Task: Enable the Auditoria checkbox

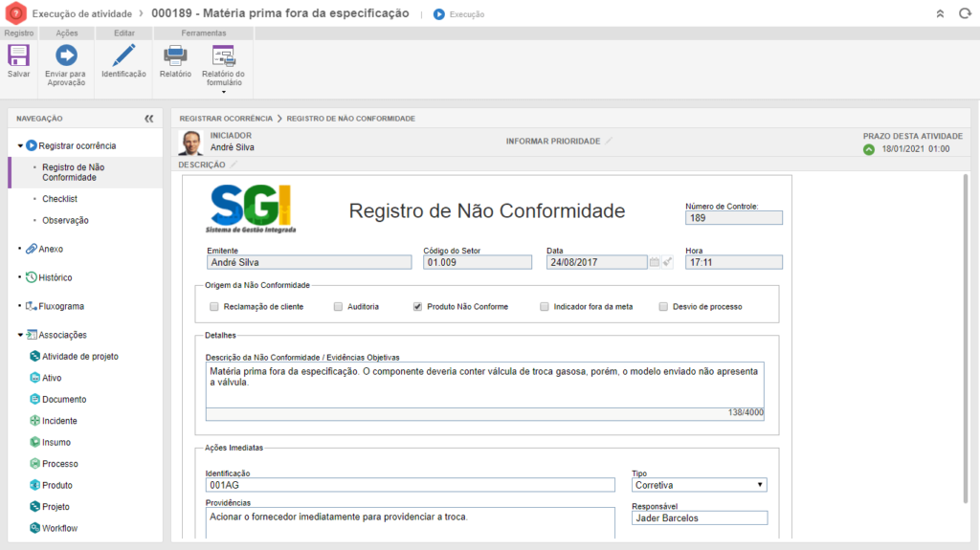Action: pos(338,307)
